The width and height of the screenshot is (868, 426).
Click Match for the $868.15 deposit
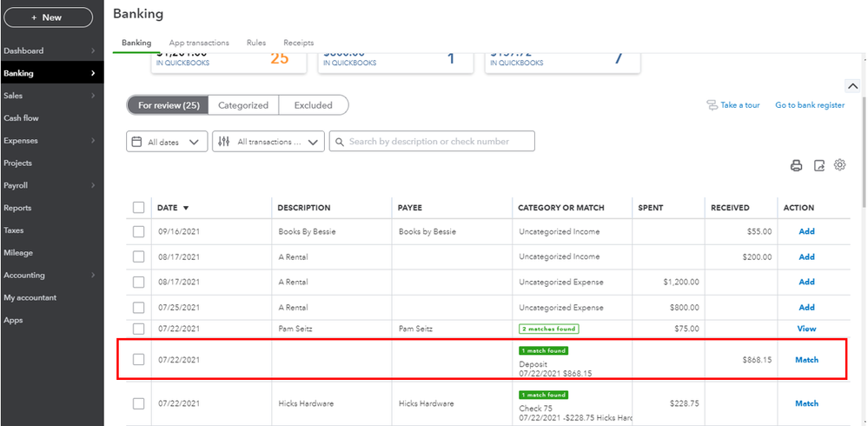pyautogui.click(x=806, y=360)
